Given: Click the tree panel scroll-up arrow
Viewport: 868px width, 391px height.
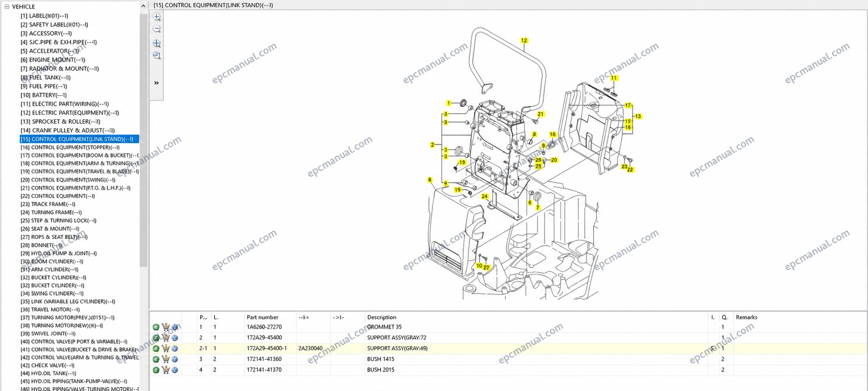Looking at the screenshot, I should [144, 7].
